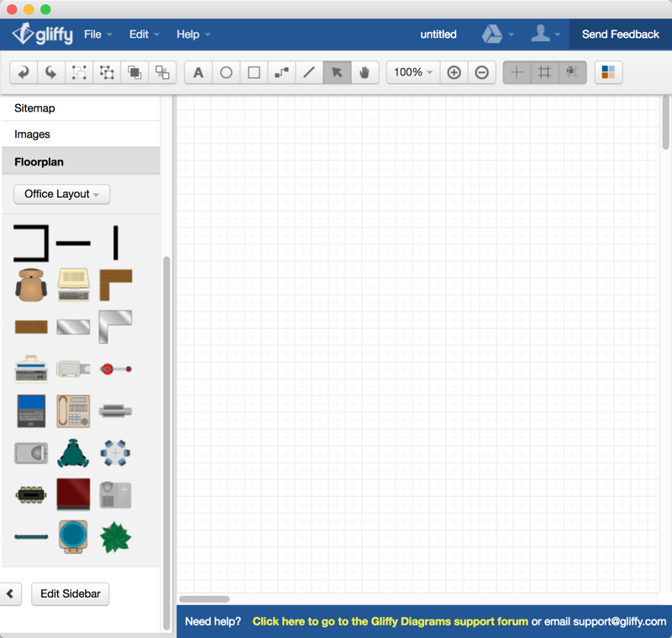Select the Text tool
672x638 pixels.
(198, 72)
